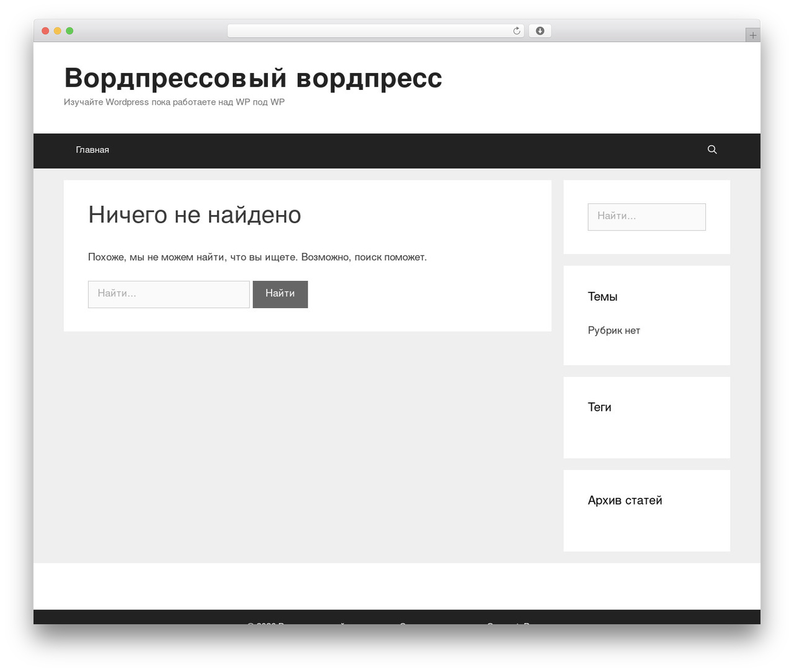The height and width of the screenshot is (672, 794).
Task: Close window with red button
Action: [x=45, y=31]
